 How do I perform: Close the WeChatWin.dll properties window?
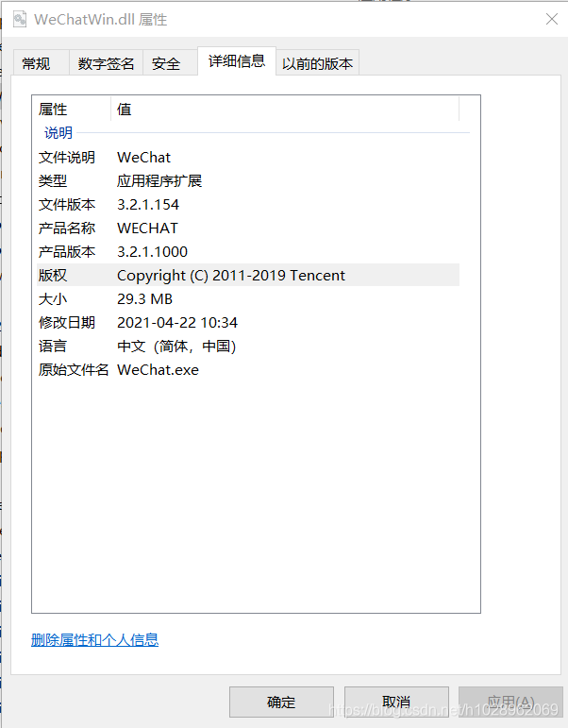[x=552, y=19]
